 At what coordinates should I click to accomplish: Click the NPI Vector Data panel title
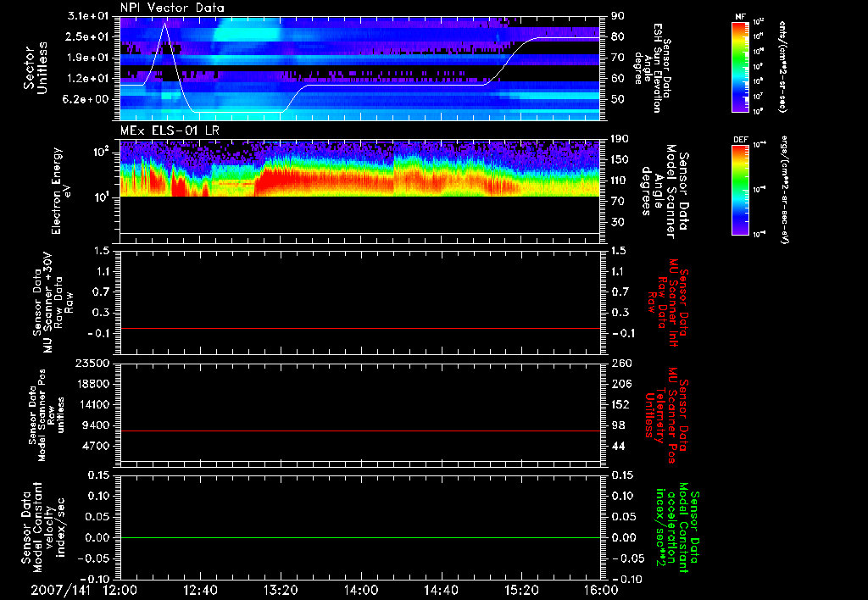(172, 8)
